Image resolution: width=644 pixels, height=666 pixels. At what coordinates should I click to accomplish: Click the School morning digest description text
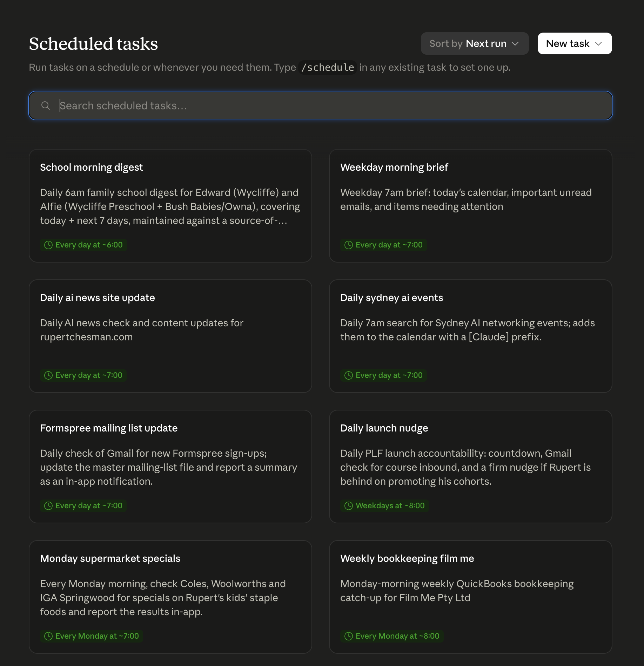pyautogui.click(x=170, y=206)
